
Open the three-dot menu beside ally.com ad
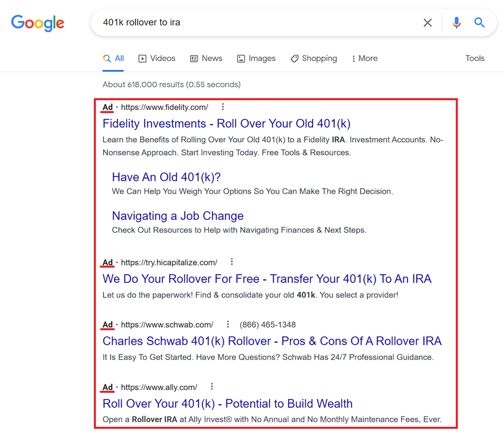pyautogui.click(x=212, y=386)
